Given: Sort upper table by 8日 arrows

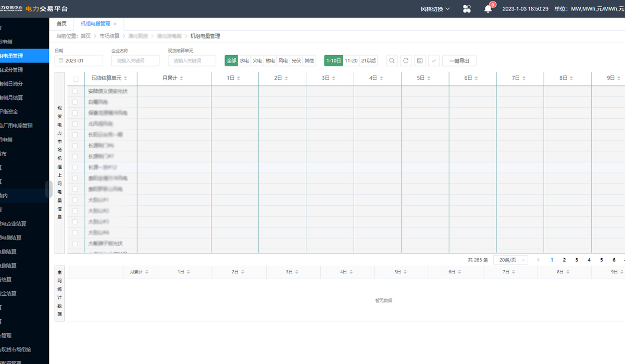Looking at the screenshot, I should pos(571,78).
